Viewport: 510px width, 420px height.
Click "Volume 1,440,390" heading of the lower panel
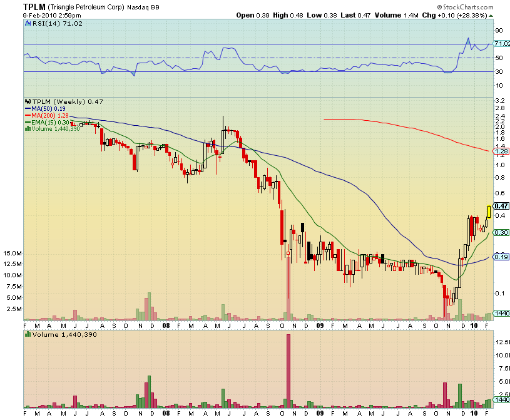click(x=64, y=334)
